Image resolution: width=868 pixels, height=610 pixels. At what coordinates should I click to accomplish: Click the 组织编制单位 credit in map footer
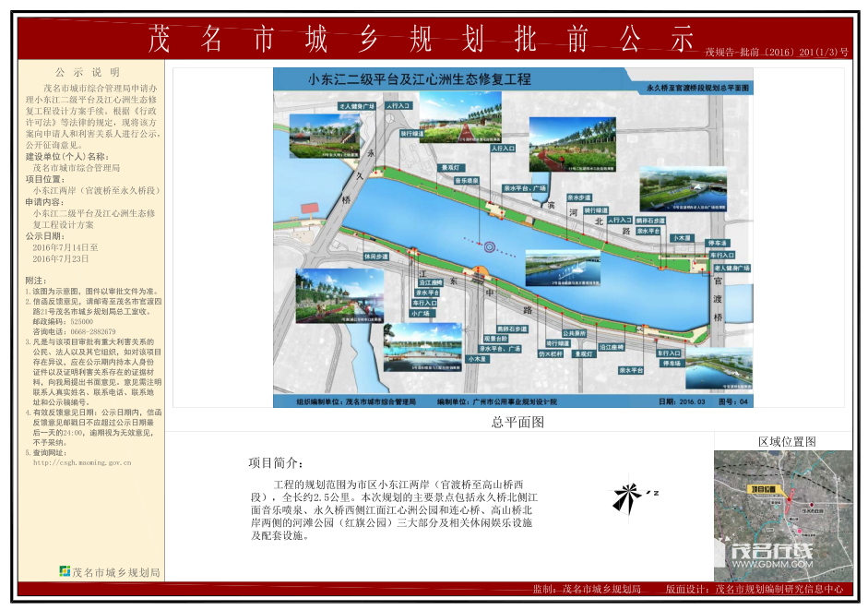pos(356,401)
